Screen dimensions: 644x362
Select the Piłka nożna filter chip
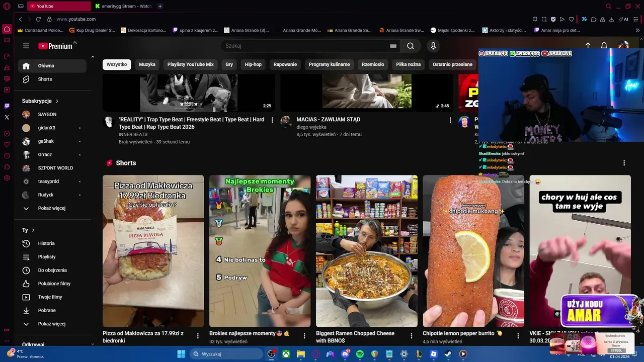pos(408,64)
